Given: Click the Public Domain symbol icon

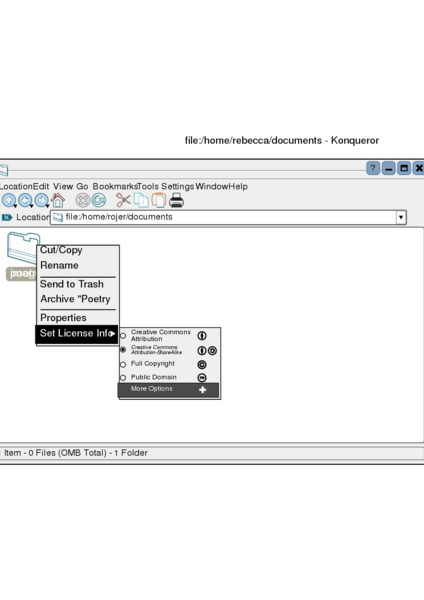Looking at the screenshot, I should 202,378.
